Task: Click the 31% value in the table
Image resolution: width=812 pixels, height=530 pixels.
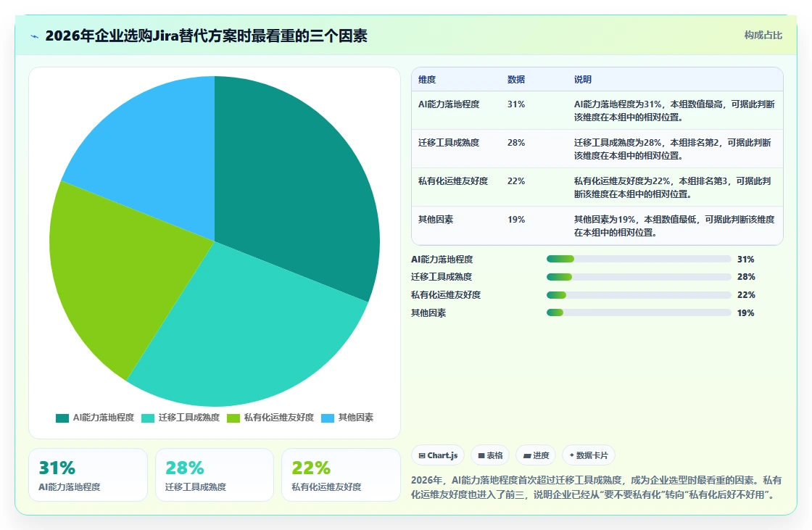Action: 515,104
